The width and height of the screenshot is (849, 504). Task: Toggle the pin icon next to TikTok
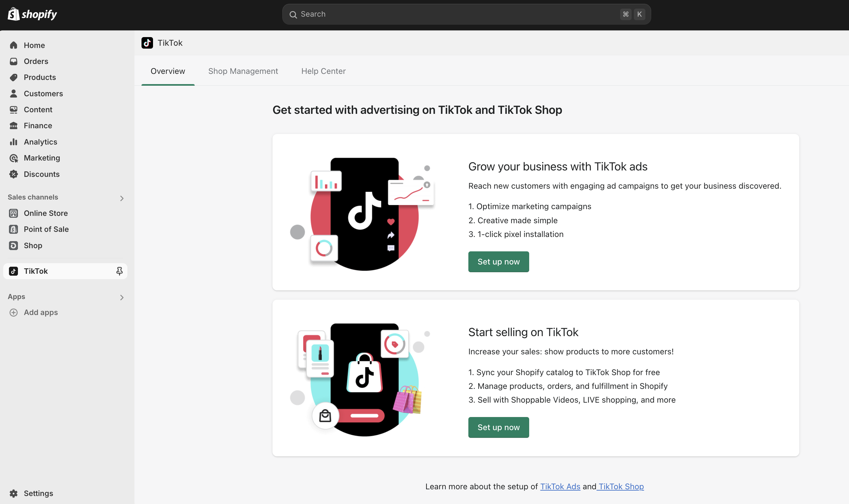click(119, 271)
